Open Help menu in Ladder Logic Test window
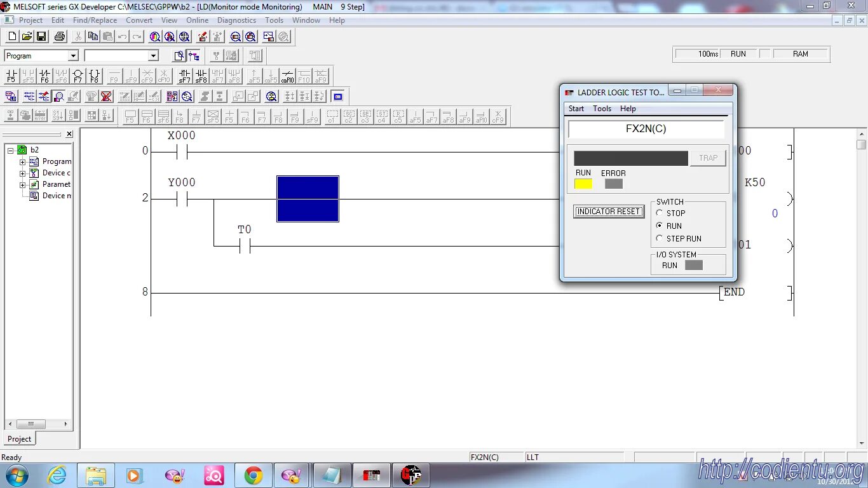 coord(628,109)
